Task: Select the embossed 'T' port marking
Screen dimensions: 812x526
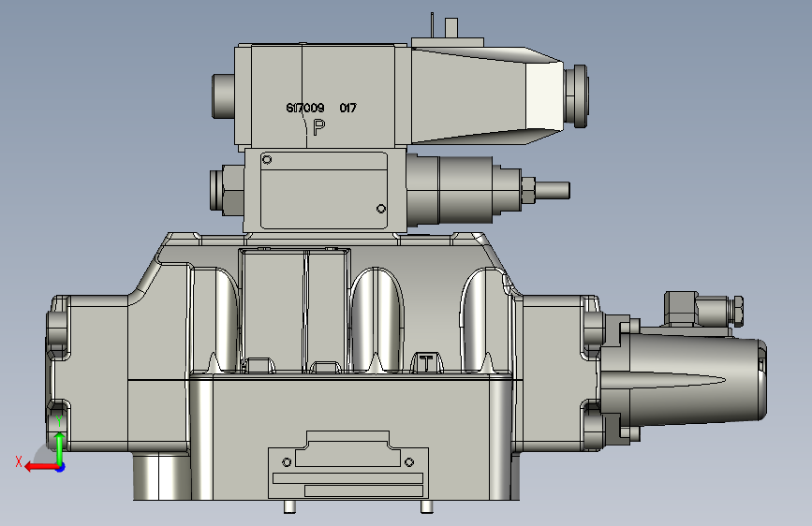Action: (x=426, y=363)
